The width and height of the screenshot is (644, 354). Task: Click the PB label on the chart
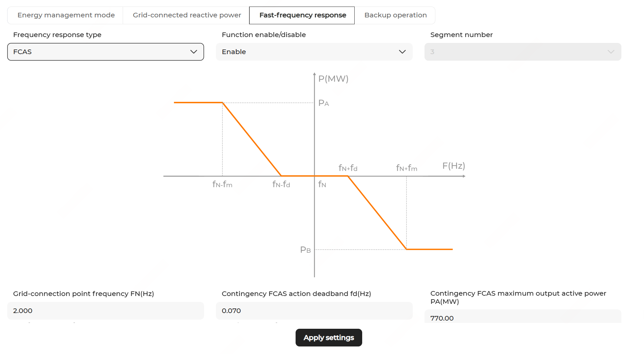tap(305, 250)
